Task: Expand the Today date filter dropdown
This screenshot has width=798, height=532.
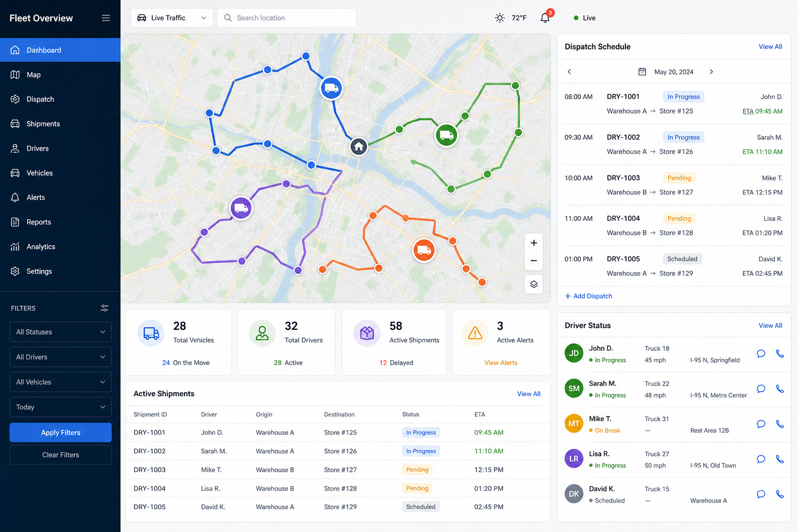Action: coord(60,407)
